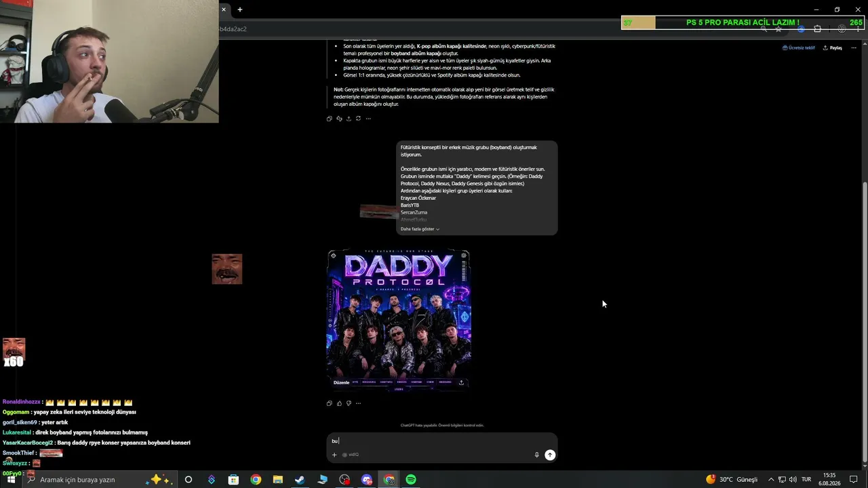Click Düzenle on the generated image

341,382
